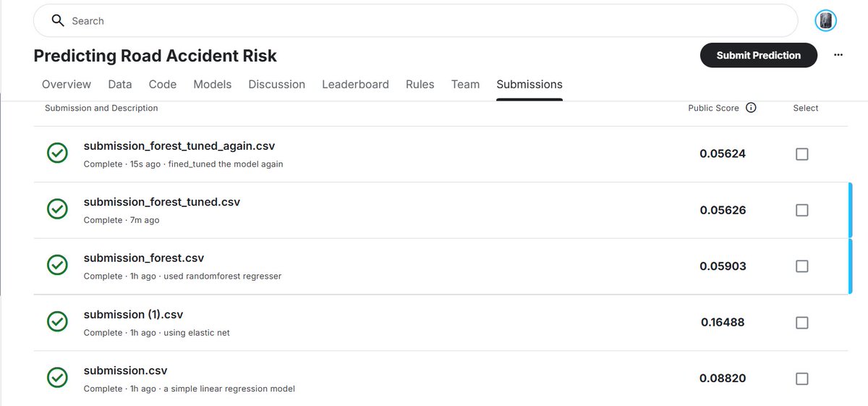Switch to the Discussion tab

[x=277, y=85]
